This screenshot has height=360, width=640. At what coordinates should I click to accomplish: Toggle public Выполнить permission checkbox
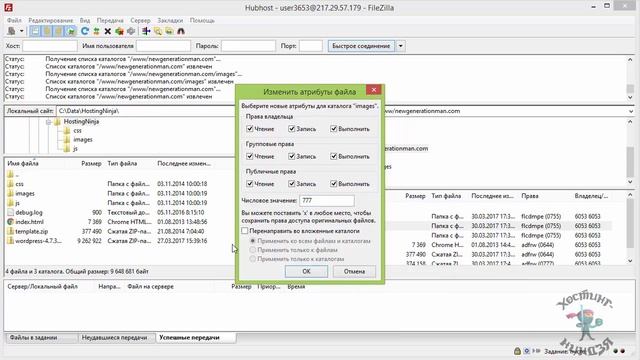pyautogui.click(x=333, y=184)
